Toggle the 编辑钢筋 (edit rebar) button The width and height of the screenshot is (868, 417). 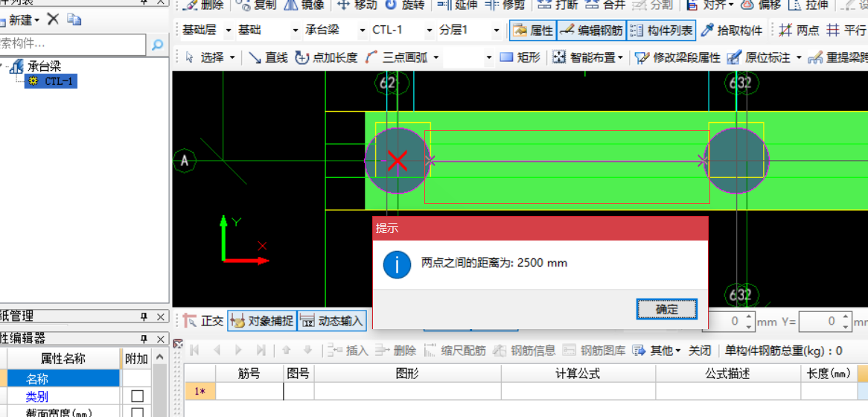tap(591, 31)
